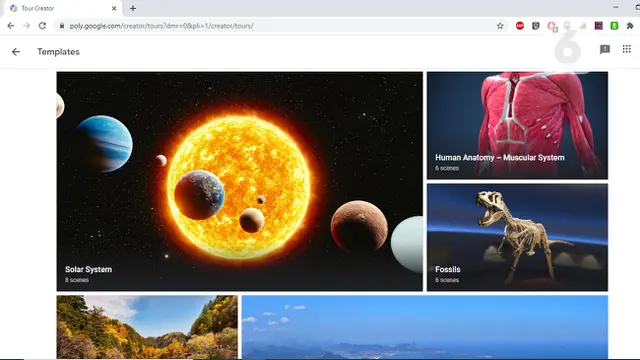The width and height of the screenshot is (640, 360).
Task: Open the AdBlock Plus extension icon
Action: pos(520,26)
